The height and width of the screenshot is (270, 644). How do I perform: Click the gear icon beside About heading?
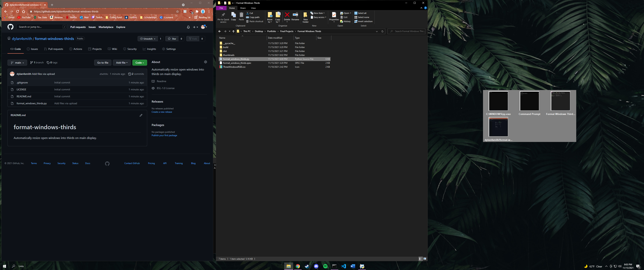click(206, 62)
